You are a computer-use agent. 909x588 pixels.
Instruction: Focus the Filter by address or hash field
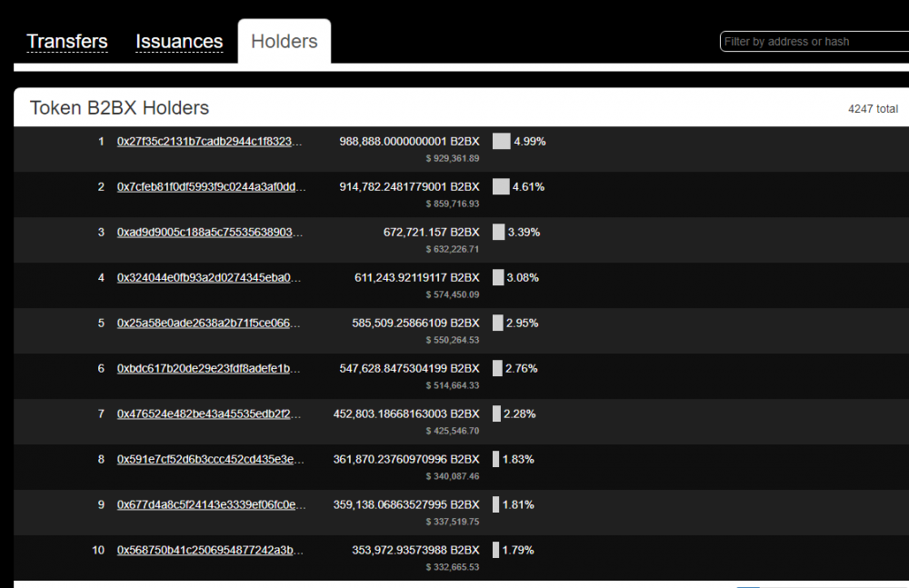point(814,42)
